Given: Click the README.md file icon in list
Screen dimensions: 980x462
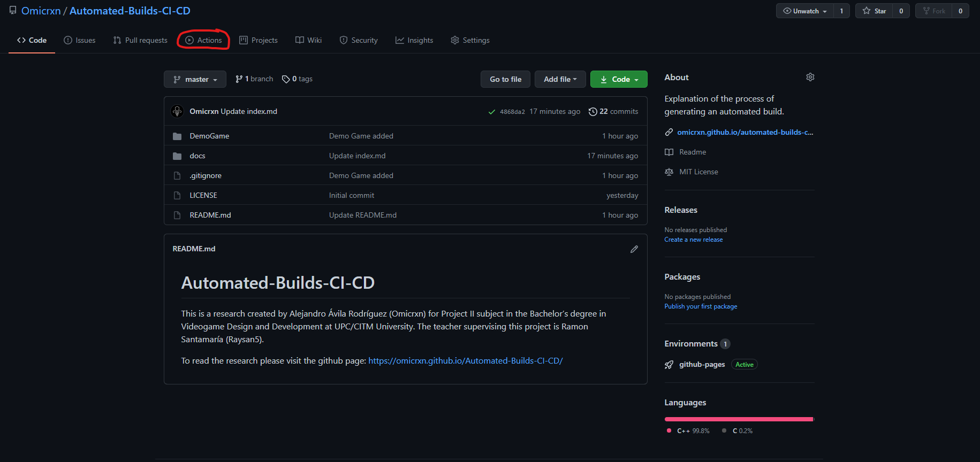Looking at the screenshot, I should click(x=177, y=215).
